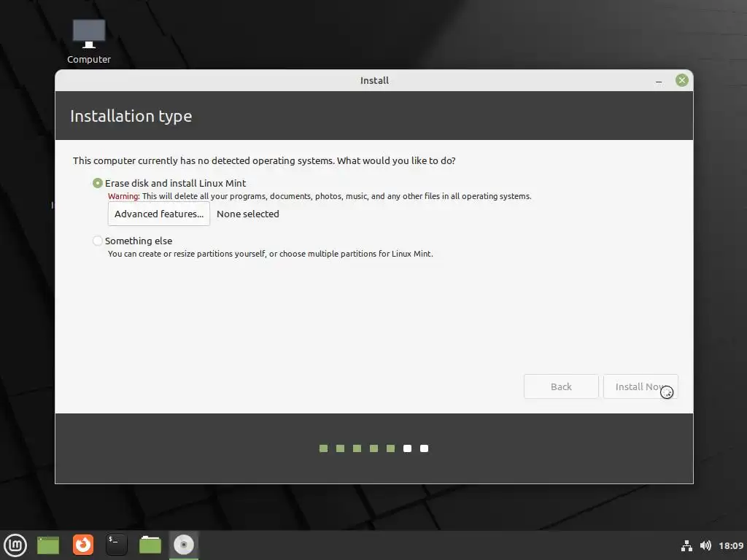Open the network tray icon

click(686, 545)
